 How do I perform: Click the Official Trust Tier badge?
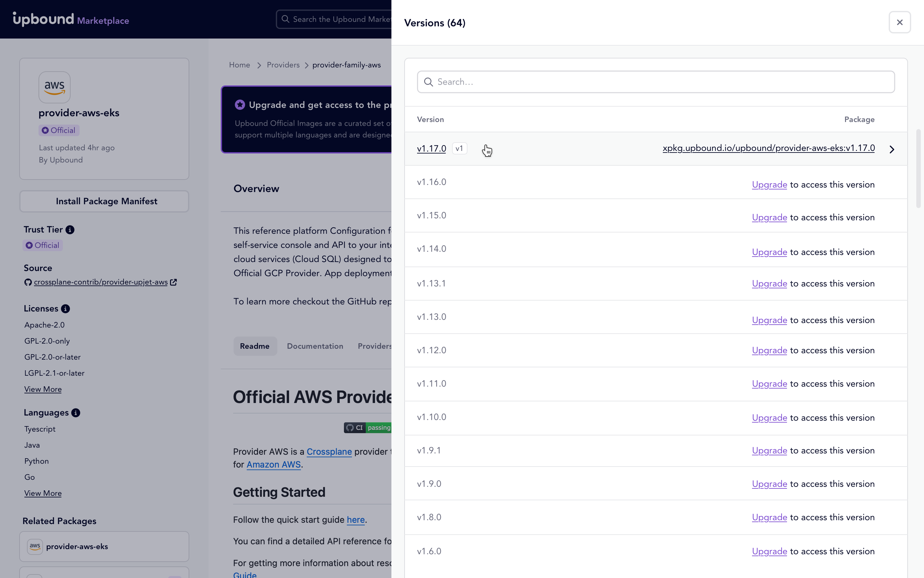click(x=43, y=245)
